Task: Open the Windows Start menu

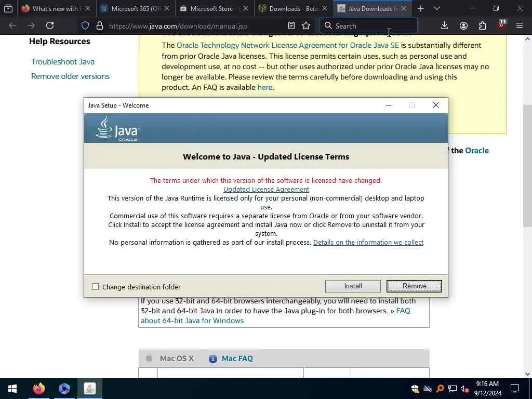Action: tap(12, 389)
